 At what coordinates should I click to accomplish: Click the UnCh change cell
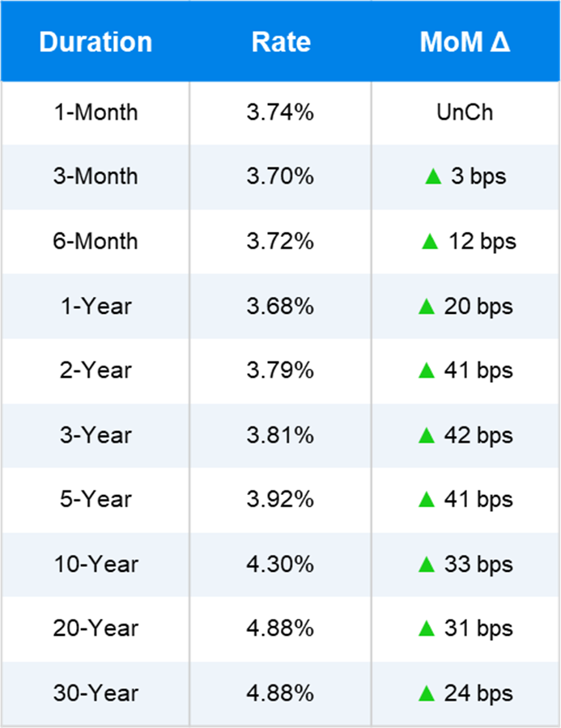(x=465, y=112)
